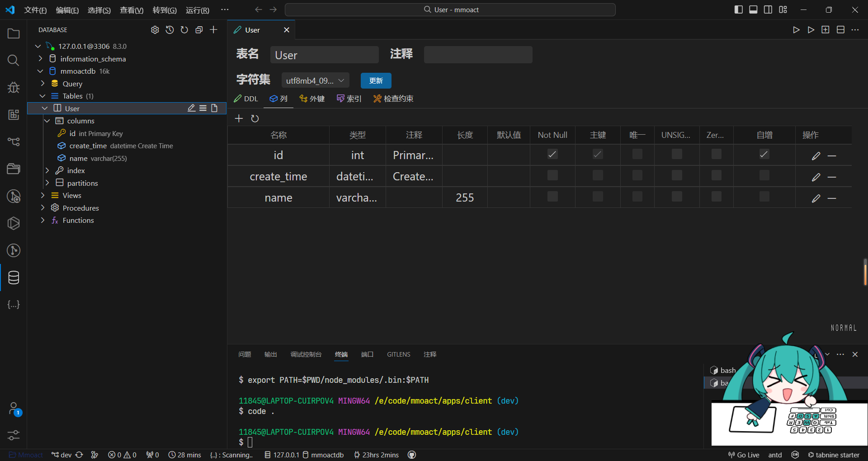The image size is (868, 461).
Task: Collapse the columns node
Action: [x=47, y=121]
